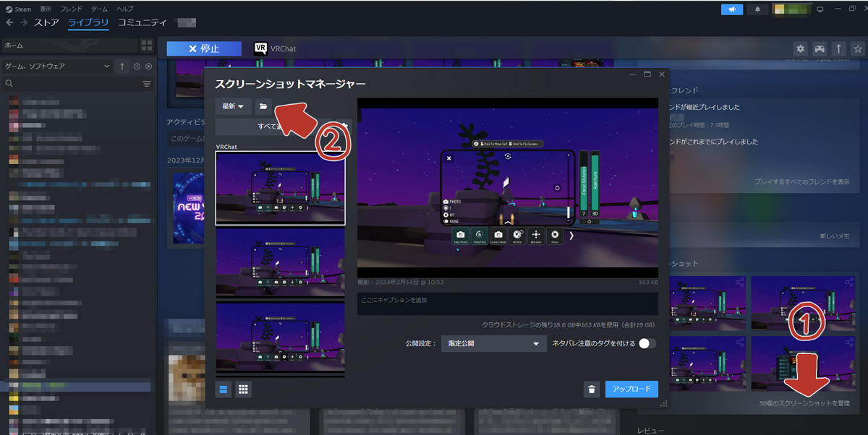This screenshot has width=868, height=435.
Task: Click 30個のスクリーンショットを管理 link
Action: coord(804,402)
